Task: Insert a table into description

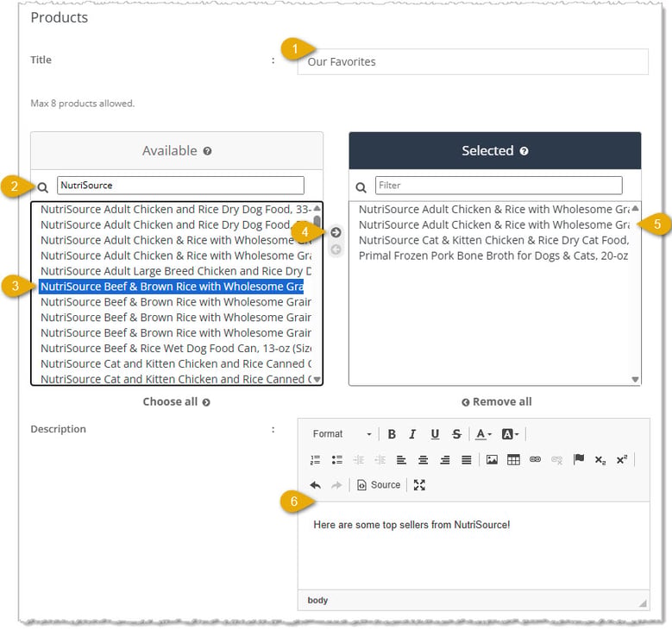Action: (513, 460)
